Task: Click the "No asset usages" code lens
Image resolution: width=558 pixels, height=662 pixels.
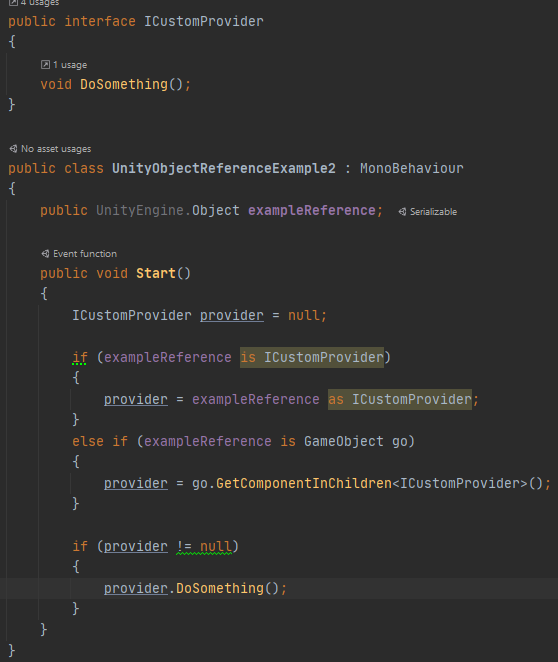Action: point(56,149)
